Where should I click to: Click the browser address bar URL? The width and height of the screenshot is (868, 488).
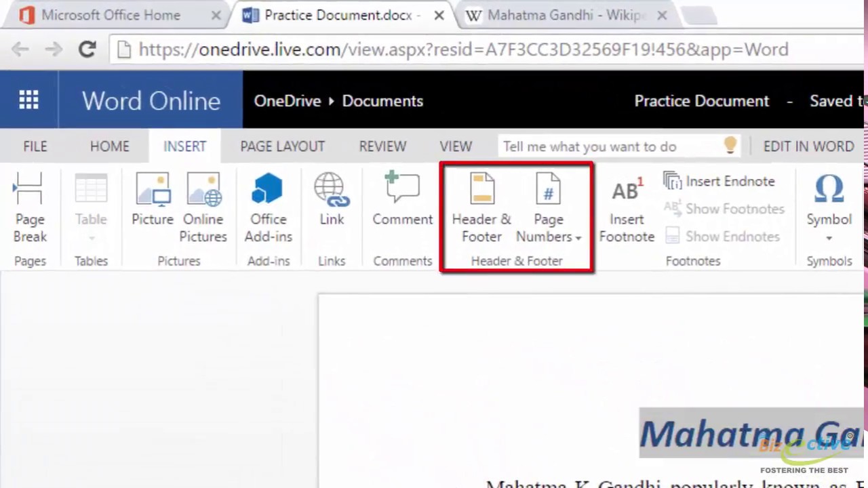tap(463, 49)
